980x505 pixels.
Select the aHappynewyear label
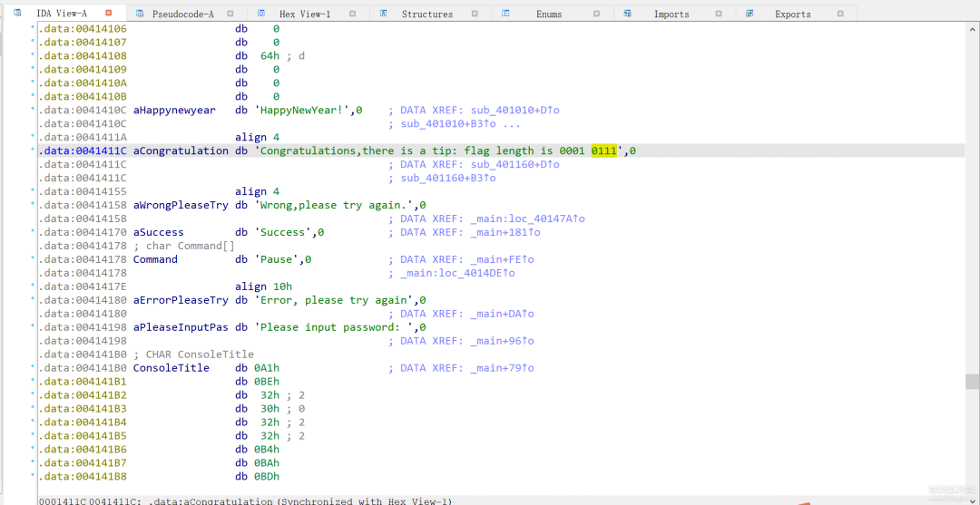click(x=174, y=110)
